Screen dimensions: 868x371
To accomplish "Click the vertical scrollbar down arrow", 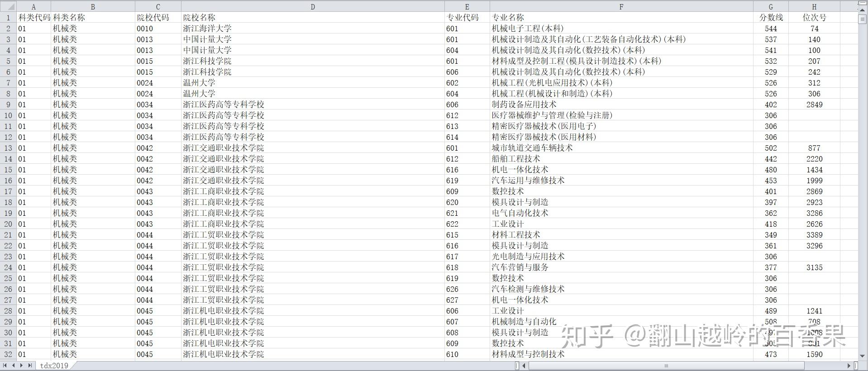I will point(862,357).
